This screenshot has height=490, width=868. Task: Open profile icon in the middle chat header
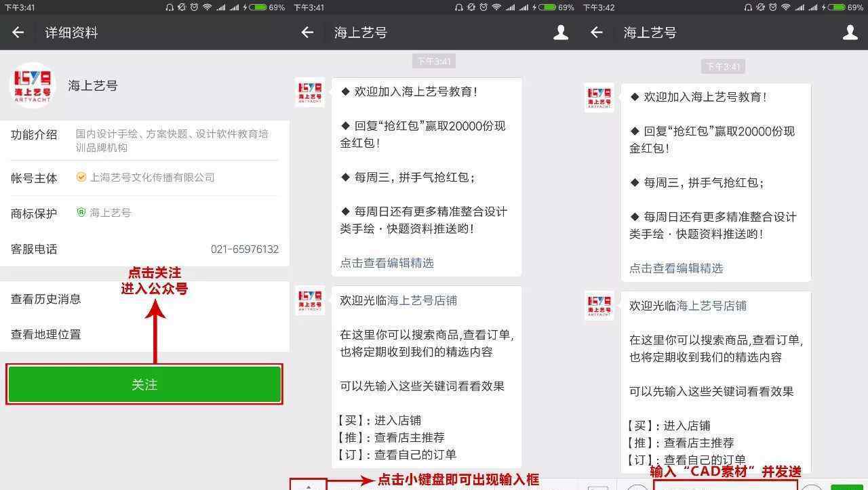(561, 33)
